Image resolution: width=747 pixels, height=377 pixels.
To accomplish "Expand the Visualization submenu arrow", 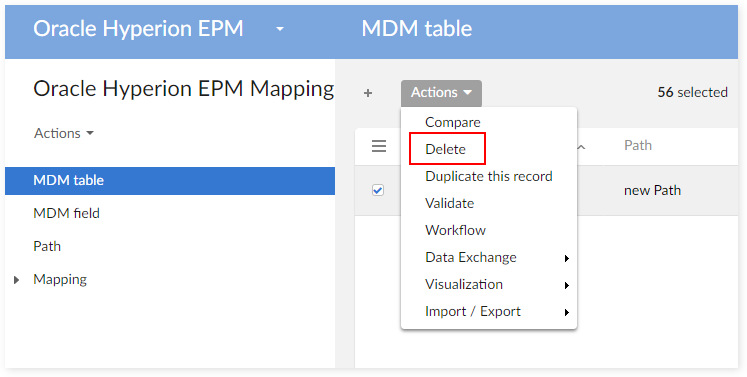I will pyautogui.click(x=566, y=285).
